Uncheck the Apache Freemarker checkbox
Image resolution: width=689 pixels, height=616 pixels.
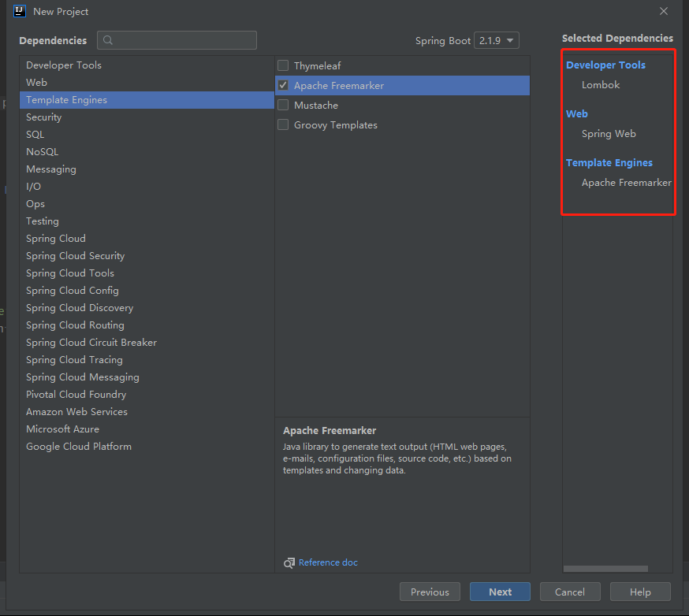click(283, 85)
